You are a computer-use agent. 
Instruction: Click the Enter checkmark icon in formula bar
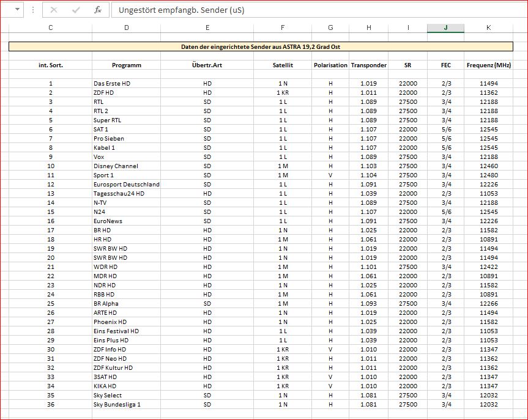coord(76,10)
